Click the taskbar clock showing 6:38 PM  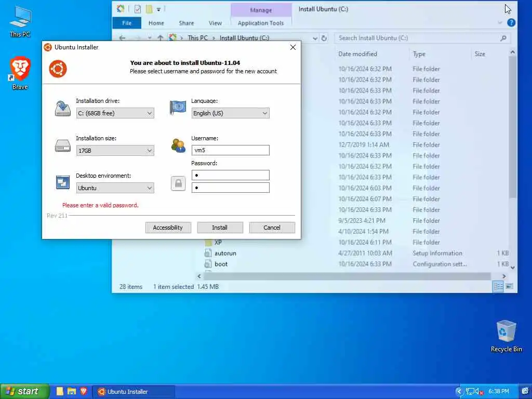tap(499, 391)
